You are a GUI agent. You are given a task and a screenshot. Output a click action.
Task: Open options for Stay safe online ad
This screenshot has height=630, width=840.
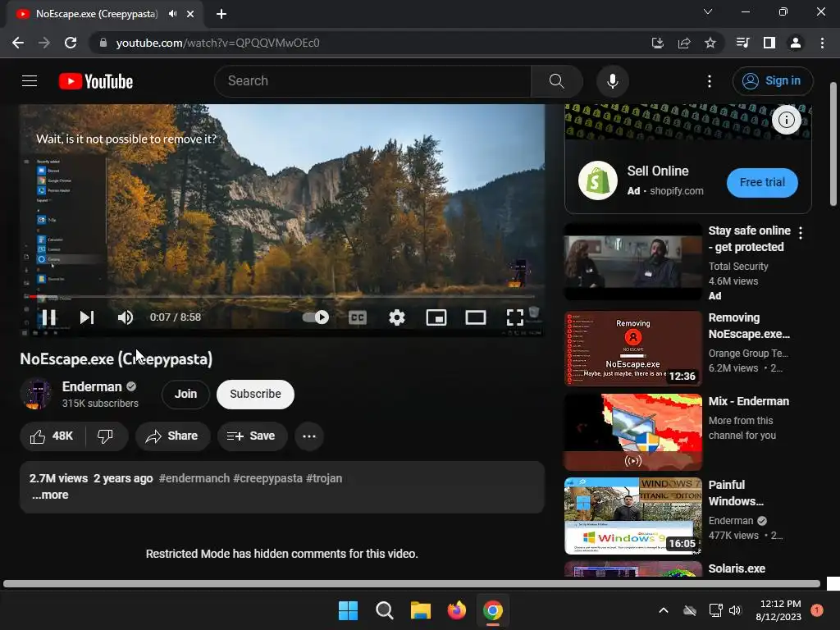(x=801, y=232)
